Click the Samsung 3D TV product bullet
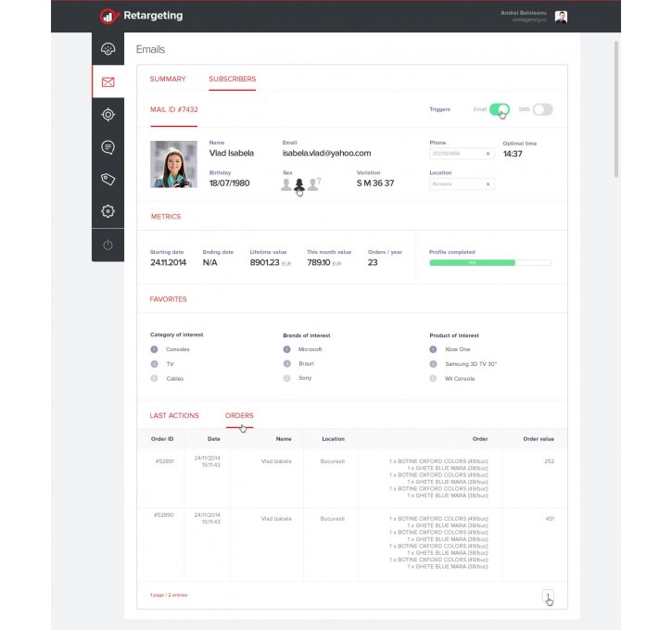This screenshot has width=672, height=630. (433, 364)
